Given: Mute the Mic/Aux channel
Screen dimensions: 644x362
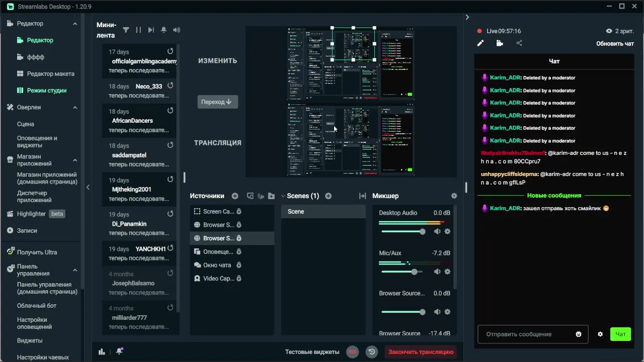Looking at the screenshot, I should 437,271.
